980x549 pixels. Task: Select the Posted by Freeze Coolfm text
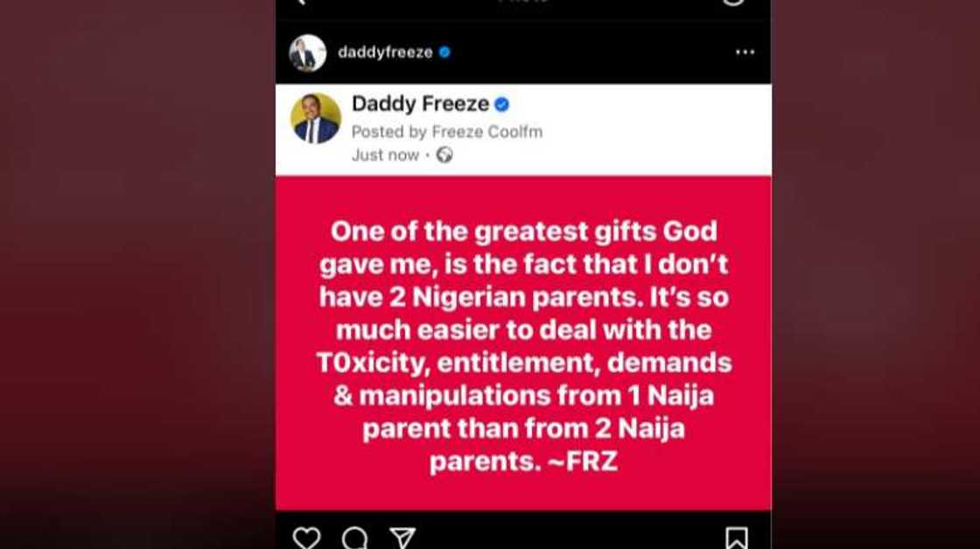pyautogui.click(x=446, y=132)
